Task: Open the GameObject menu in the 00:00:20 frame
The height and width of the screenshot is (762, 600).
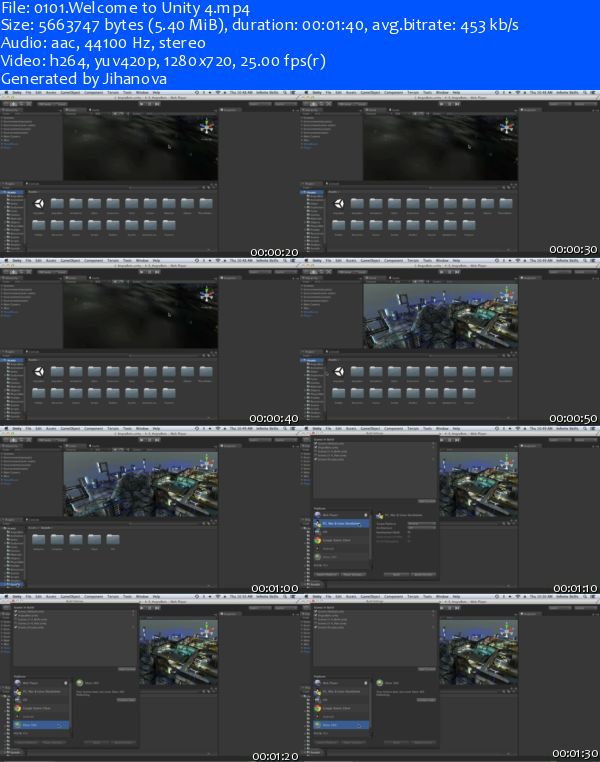Action: 70,93
